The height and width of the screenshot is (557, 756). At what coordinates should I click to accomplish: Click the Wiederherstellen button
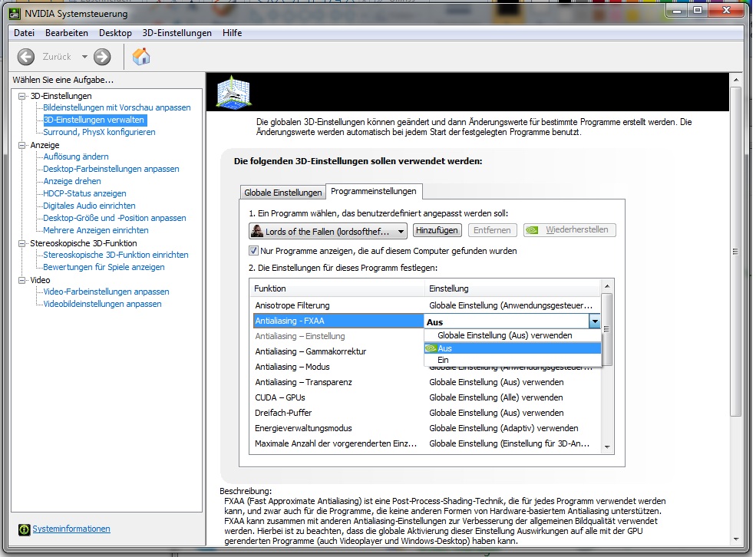click(570, 230)
